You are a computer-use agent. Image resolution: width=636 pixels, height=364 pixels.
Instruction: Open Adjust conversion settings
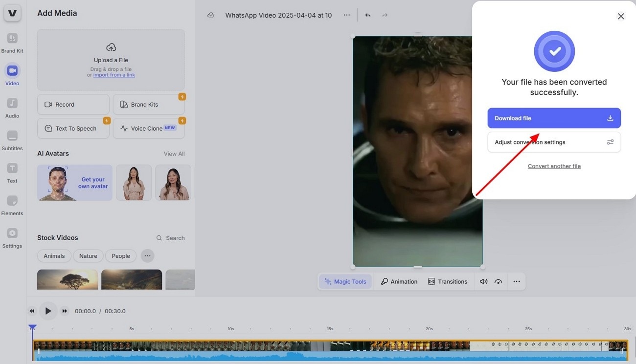tap(554, 142)
